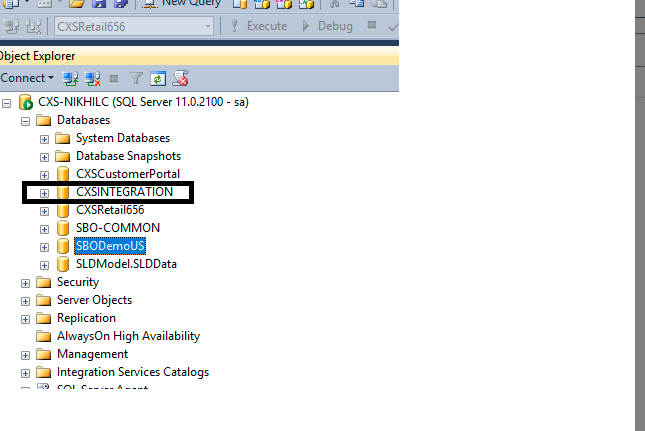Expand the Server Objects folder

tap(26, 301)
